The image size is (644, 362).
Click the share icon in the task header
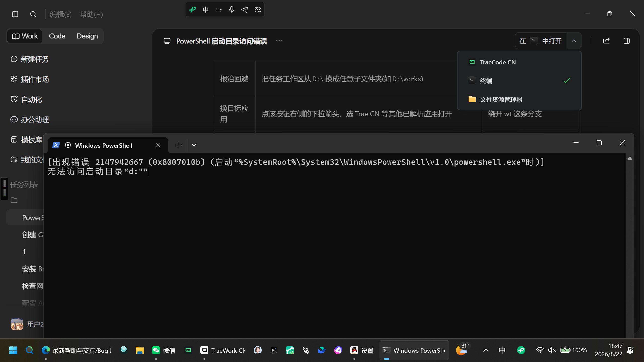point(606,41)
